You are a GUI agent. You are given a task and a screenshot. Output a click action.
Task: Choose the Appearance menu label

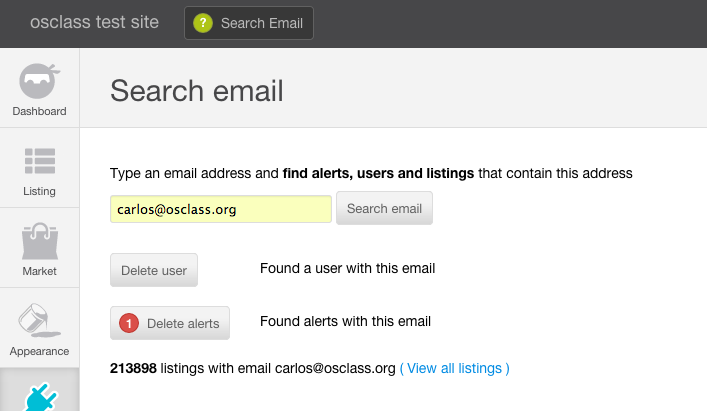click(x=39, y=352)
